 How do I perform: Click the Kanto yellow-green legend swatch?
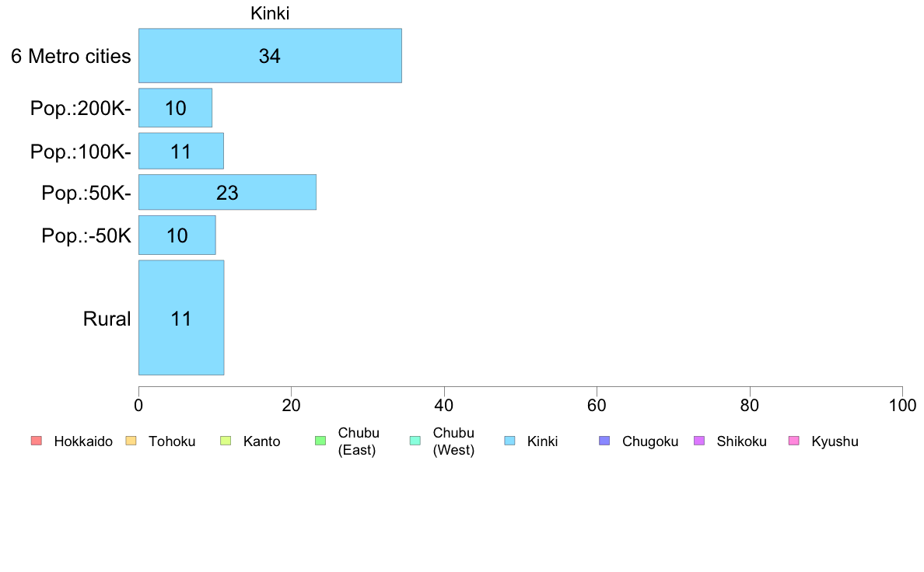point(226,441)
